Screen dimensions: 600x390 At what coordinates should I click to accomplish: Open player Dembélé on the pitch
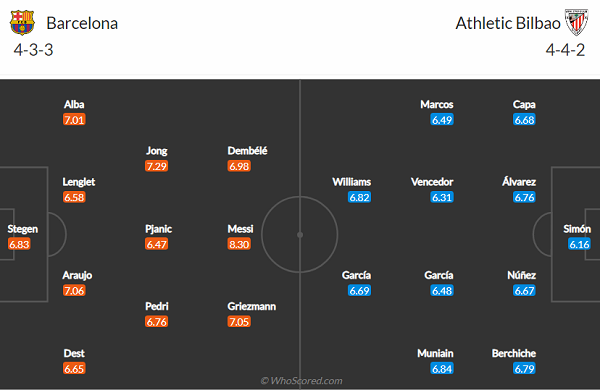[247, 151]
